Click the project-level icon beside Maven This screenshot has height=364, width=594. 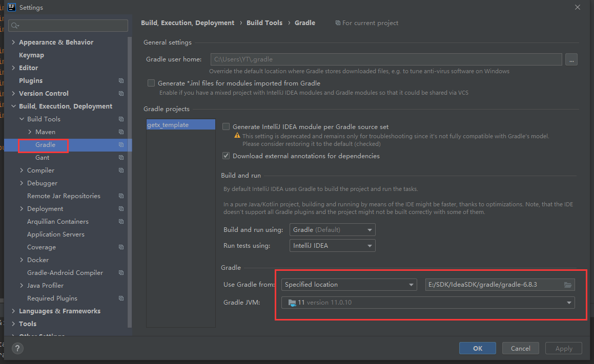click(x=121, y=132)
